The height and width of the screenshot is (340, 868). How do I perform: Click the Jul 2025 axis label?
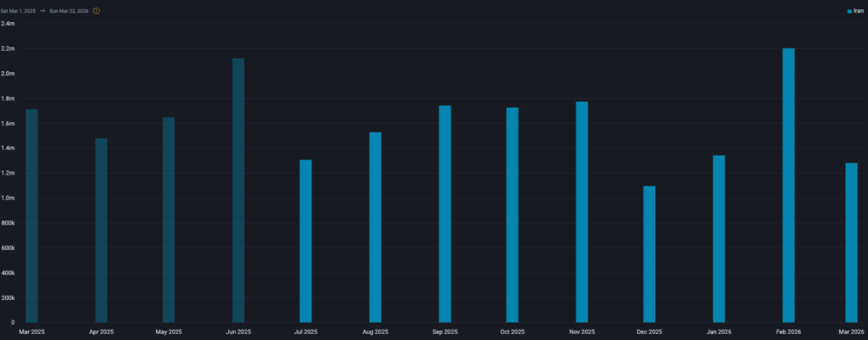[305, 332]
